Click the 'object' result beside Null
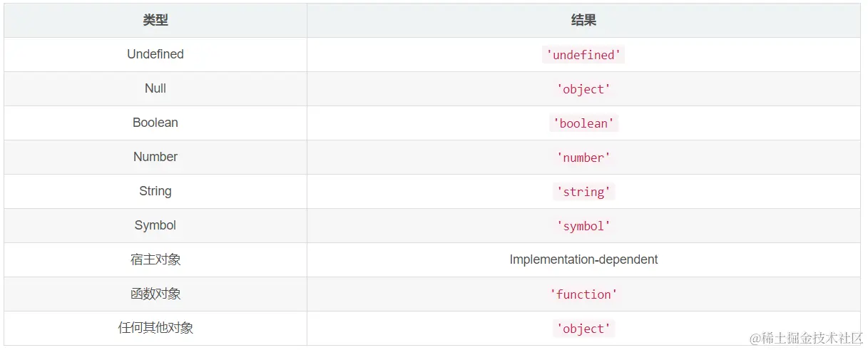 pos(583,89)
